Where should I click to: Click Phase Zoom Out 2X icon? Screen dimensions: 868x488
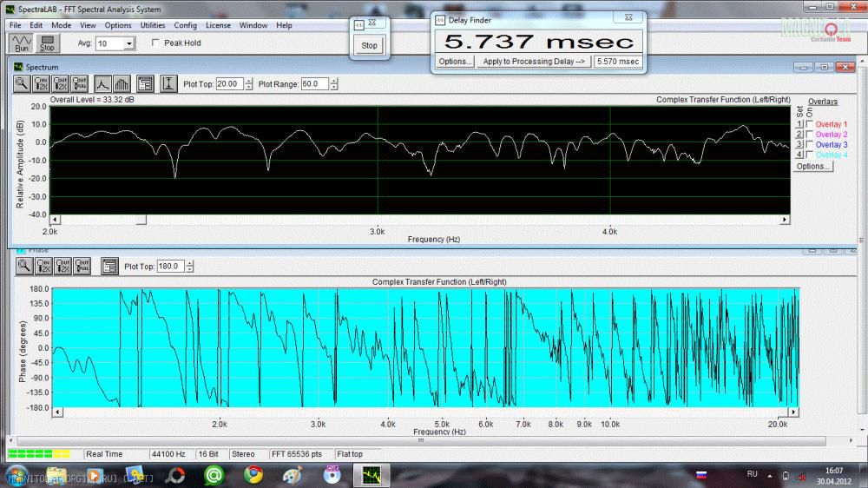(x=62, y=266)
